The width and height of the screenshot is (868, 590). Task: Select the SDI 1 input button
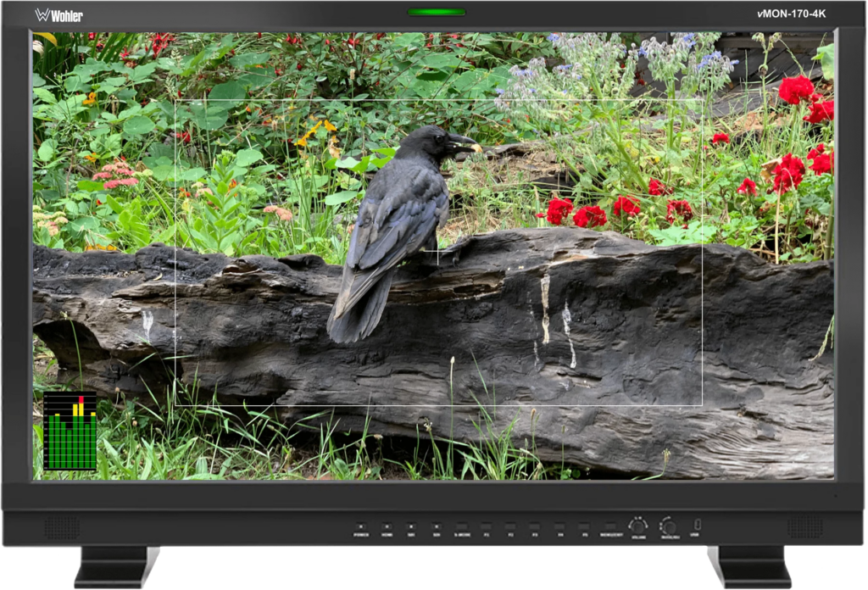point(409,526)
